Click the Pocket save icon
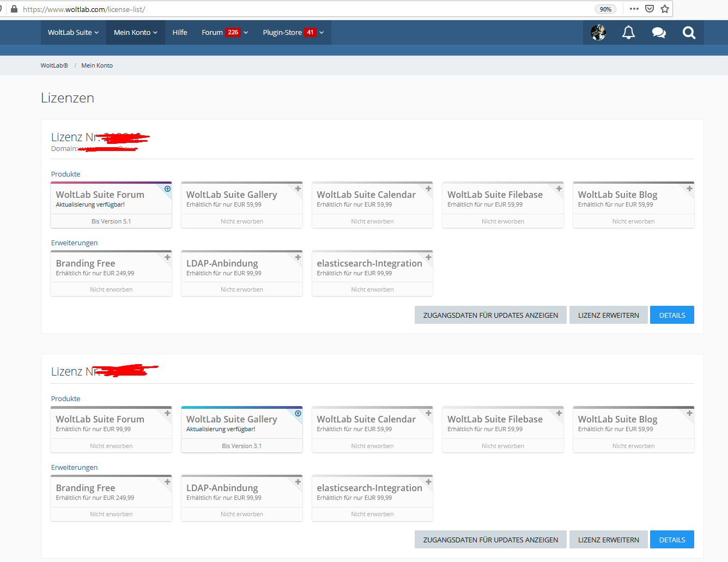The image size is (728, 562). coord(650,9)
